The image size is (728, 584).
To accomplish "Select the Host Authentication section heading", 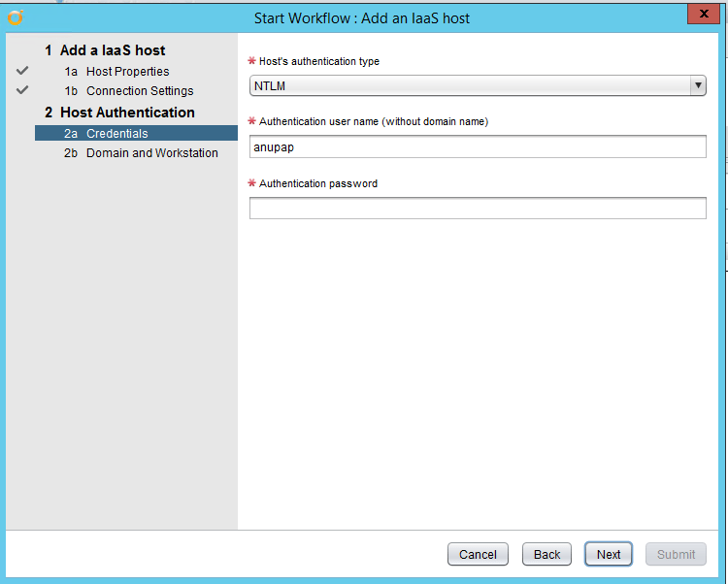I will [x=126, y=113].
